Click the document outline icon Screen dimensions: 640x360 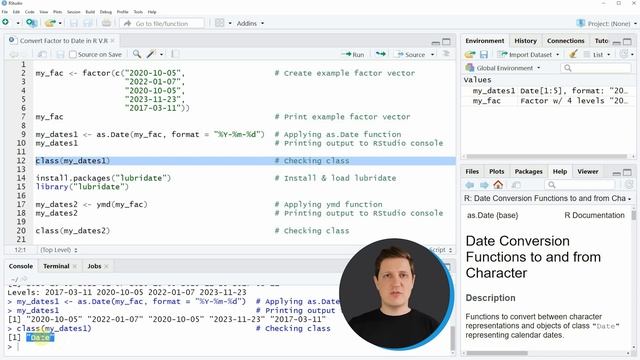(446, 54)
